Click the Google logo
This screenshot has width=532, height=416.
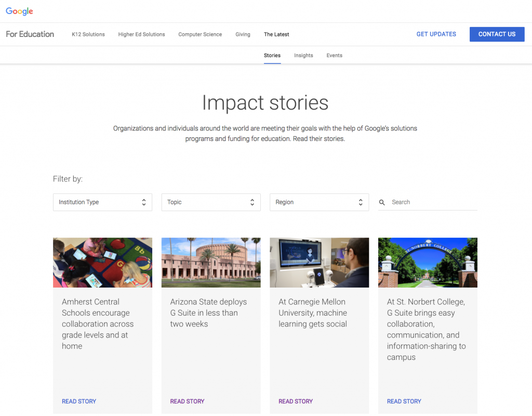(x=19, y=11)
